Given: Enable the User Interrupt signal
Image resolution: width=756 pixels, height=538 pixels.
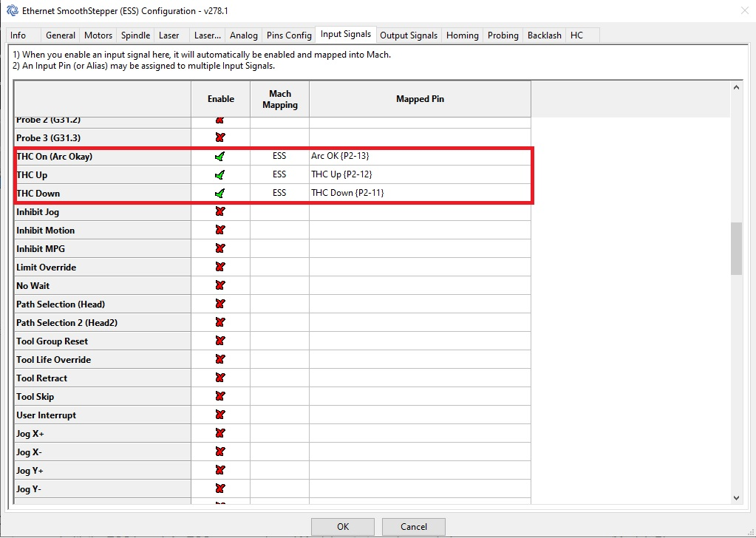Looking at the screenshot, I should [220, 415].
